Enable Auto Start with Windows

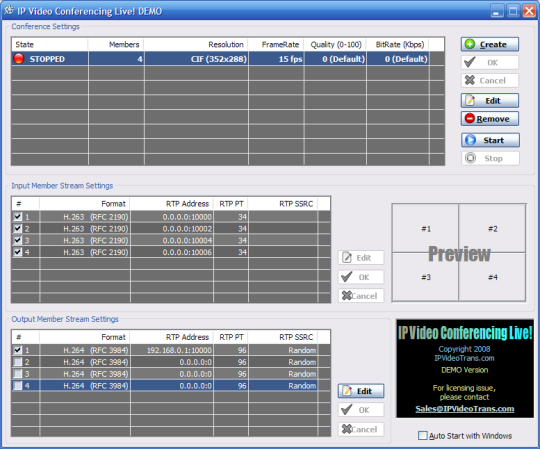point(422,436)
